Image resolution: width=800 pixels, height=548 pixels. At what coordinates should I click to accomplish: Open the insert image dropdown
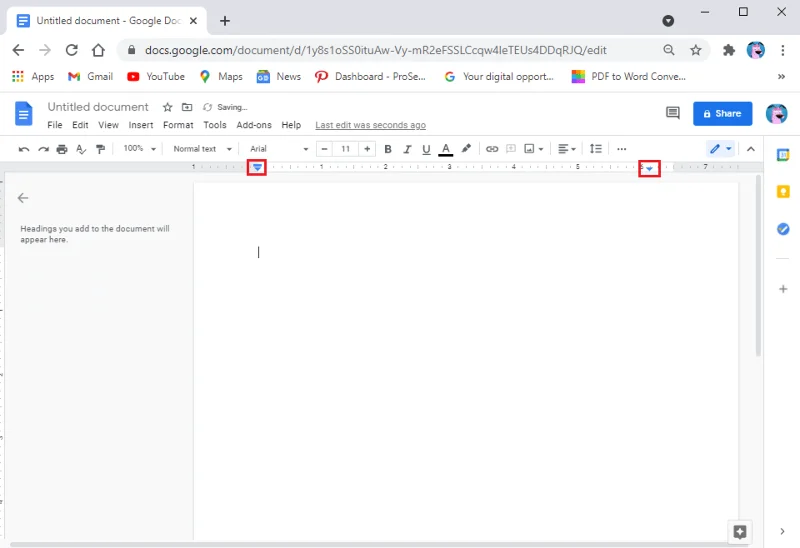(x=534, y=149)
